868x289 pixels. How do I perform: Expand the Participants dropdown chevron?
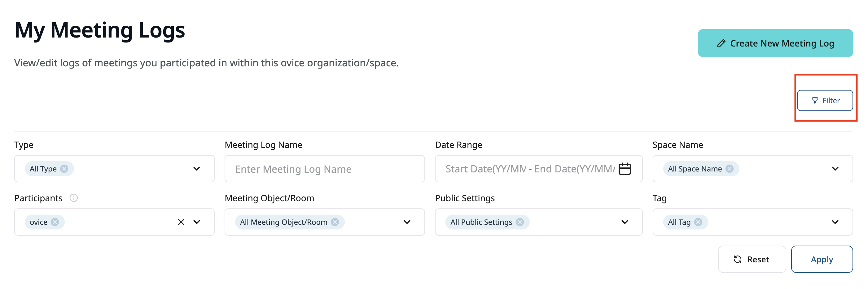coord(197,222)
